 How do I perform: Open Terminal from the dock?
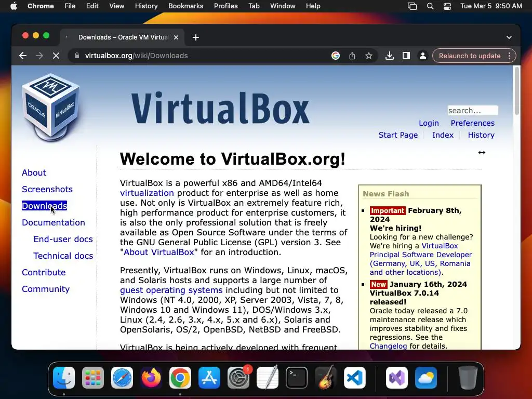[297, 377]
